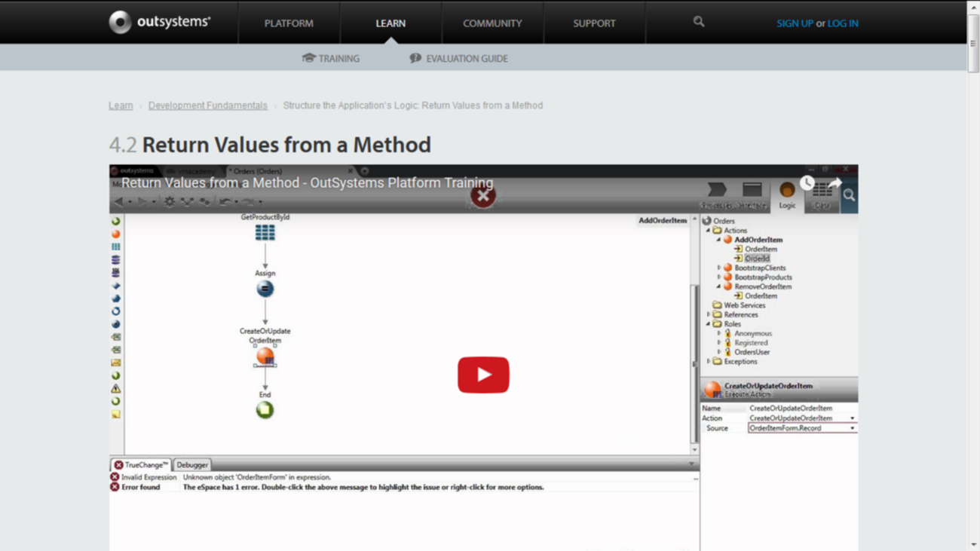Select the top green Start toolbox icon
The image size is (980, 551).
pyautogui.click(x=115, y=221)
